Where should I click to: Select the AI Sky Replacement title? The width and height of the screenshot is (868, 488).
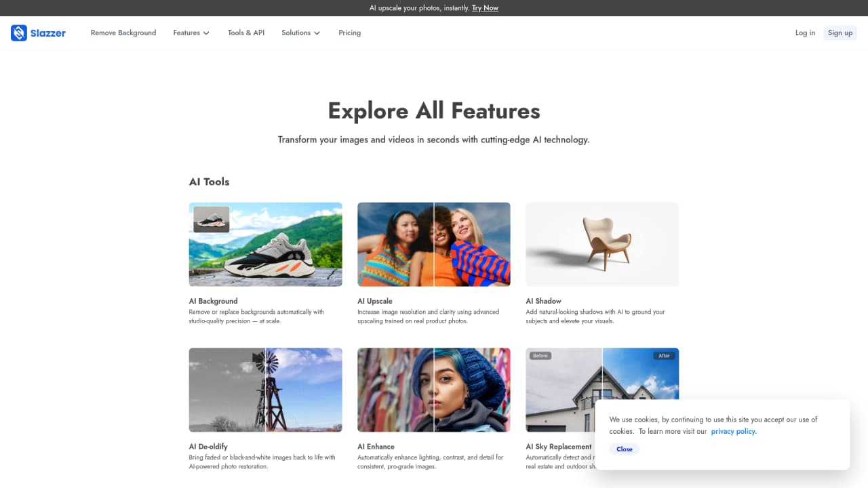(559, 447)
